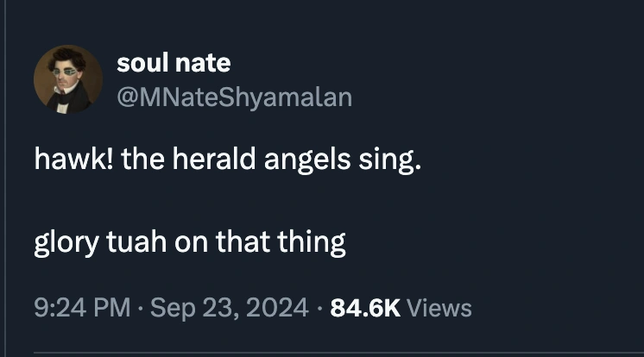Click the "9:24 PM" timestamp

(x=82, y=307)
